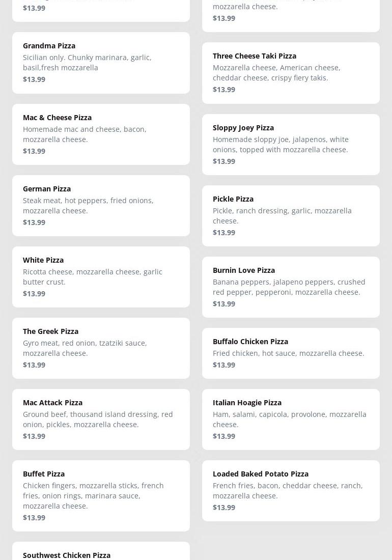Screen dimensions: 392x560
Task: Open the Burnin Love Pizza card
Action: tap(291, 287)
